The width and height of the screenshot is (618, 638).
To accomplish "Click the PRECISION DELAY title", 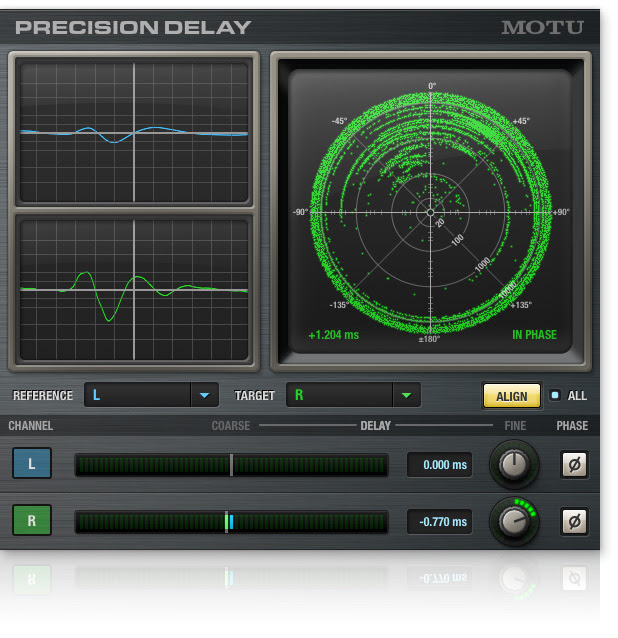I will coord(133,28).
